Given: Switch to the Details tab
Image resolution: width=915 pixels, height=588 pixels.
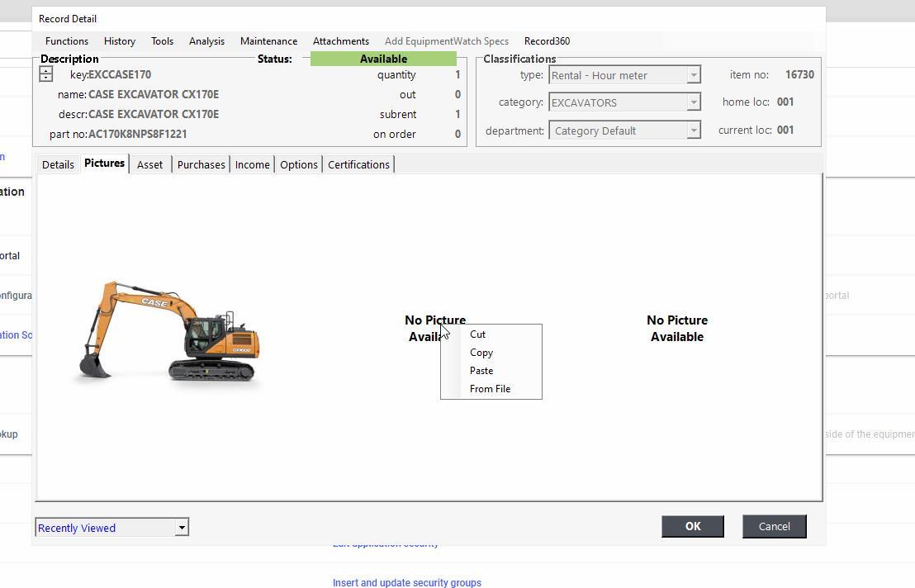Looking at the screenshot, I should [58, 164].
